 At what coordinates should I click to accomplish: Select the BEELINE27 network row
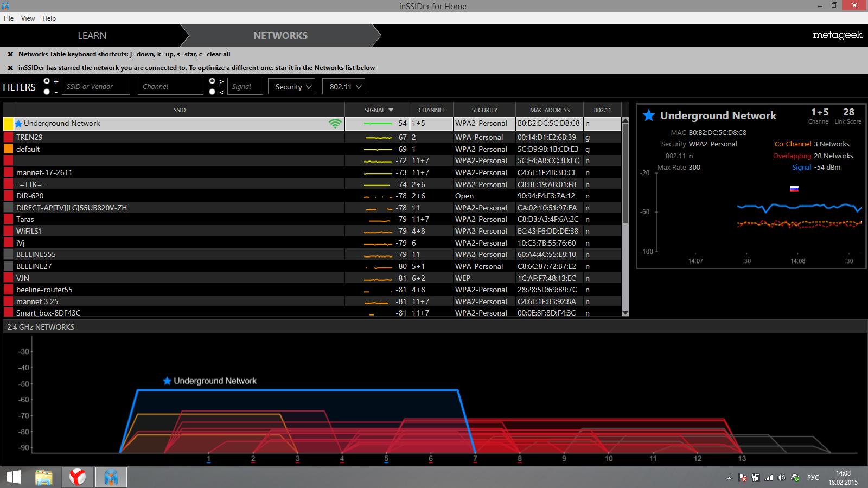coord(312,266)
